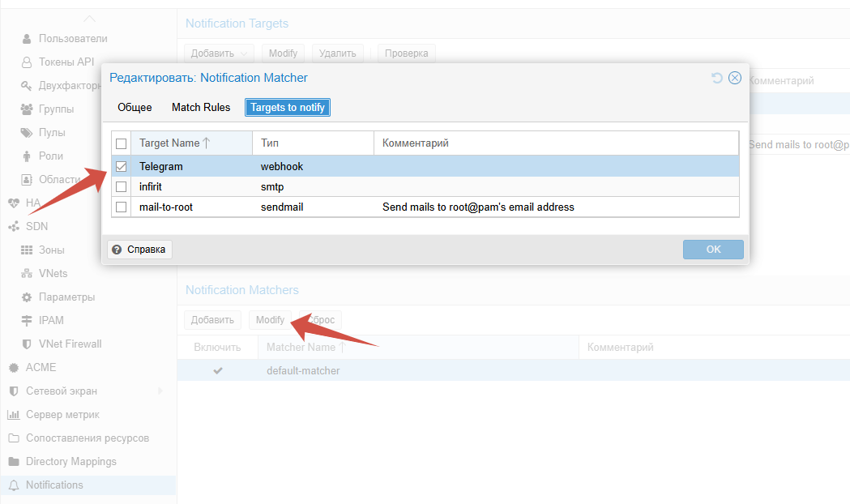This screenshot has height=504, width=850.
Task: Click the IPAM signpost icon
Action: click(27, 320)
